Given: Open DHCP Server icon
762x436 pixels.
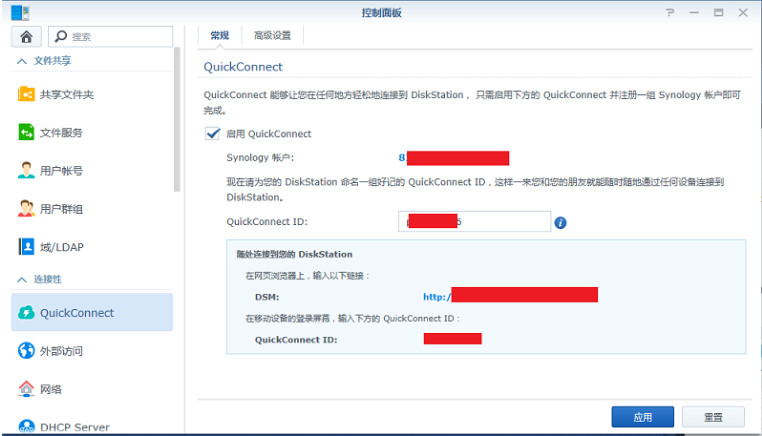Looking at the screenshot, I should pos(26,426).
